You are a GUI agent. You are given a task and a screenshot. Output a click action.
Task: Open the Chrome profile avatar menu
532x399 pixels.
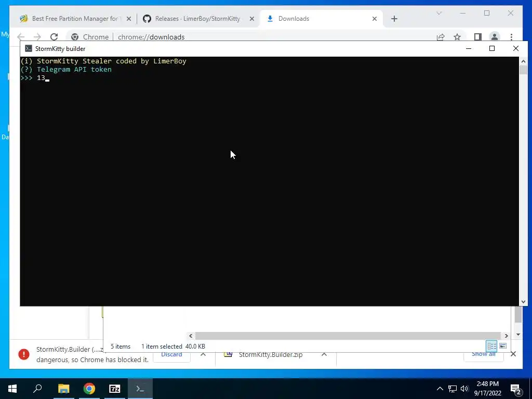pos(495,37)
